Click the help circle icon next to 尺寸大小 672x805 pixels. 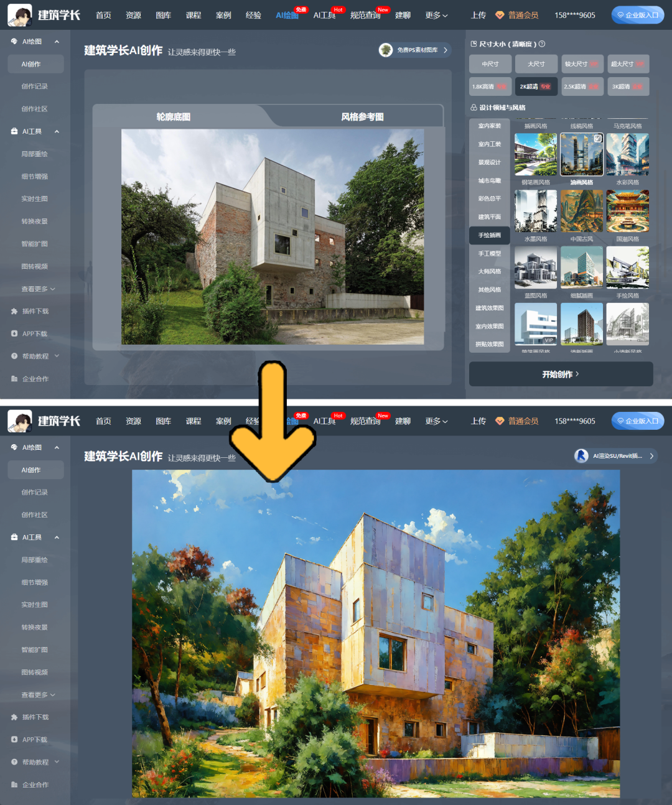[x=542, y=44]
